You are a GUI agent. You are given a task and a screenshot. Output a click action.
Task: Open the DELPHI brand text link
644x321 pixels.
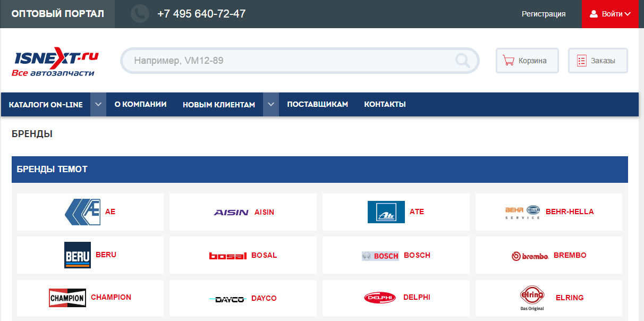[417, 297]
